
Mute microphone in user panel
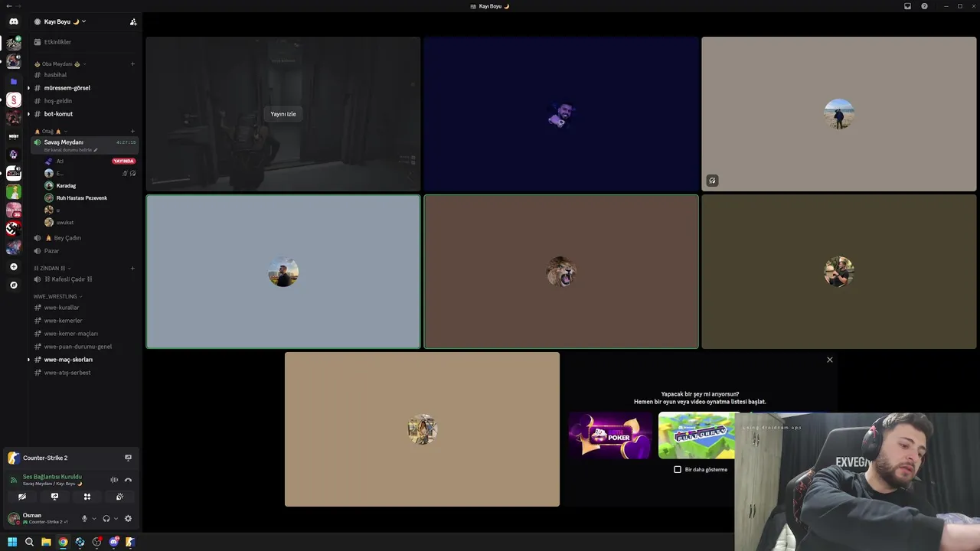pos(85,519)
